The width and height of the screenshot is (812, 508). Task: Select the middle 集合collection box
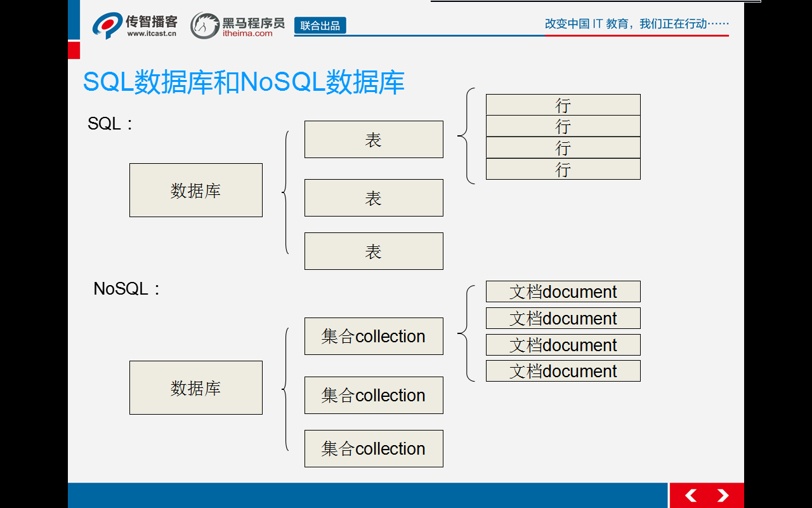tap(374, 396)
